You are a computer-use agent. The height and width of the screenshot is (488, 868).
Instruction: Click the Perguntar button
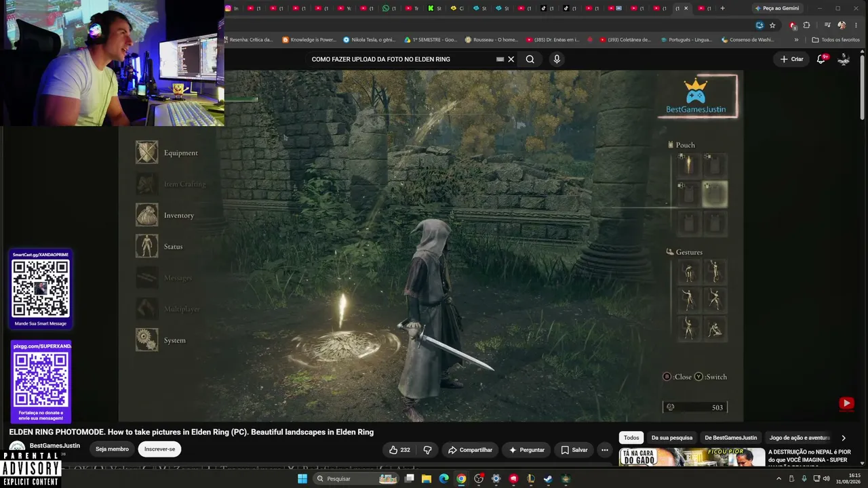(x=527, y=449)
